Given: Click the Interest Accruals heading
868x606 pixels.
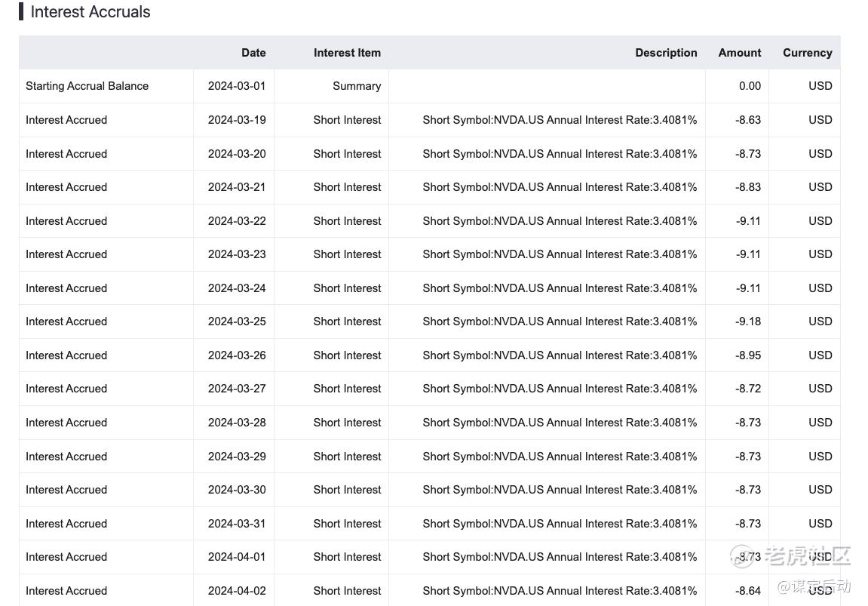Looking at the screenshot, I should (90, 11).
